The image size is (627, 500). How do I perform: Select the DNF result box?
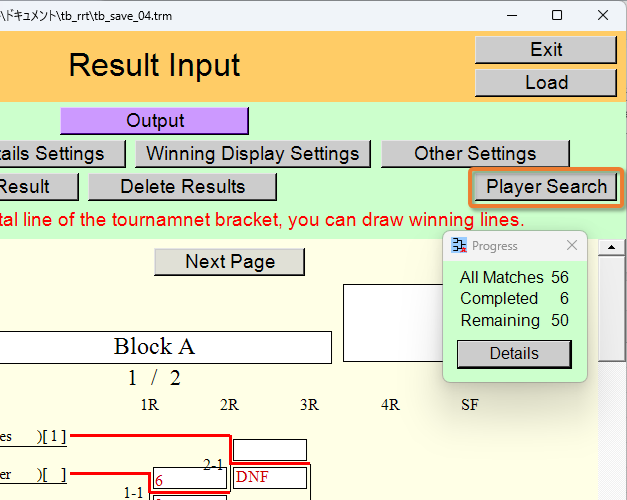(270, 478)
